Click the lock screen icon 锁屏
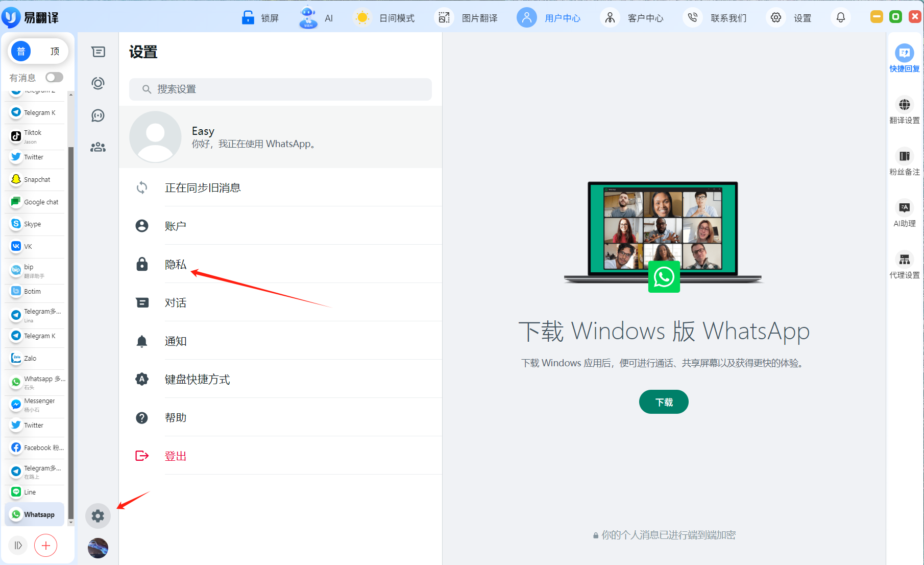The image size is (924, 565). pyautogui.click(x=248, y=17)
